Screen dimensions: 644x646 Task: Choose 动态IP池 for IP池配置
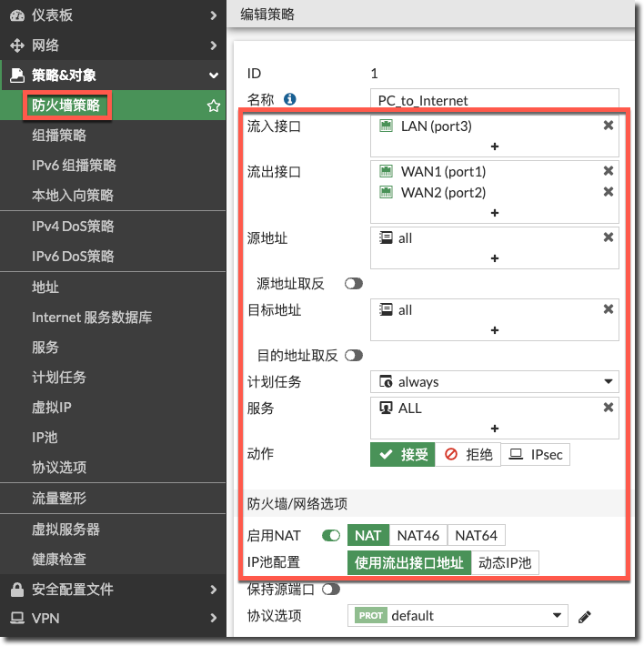[x=505, y=563]
